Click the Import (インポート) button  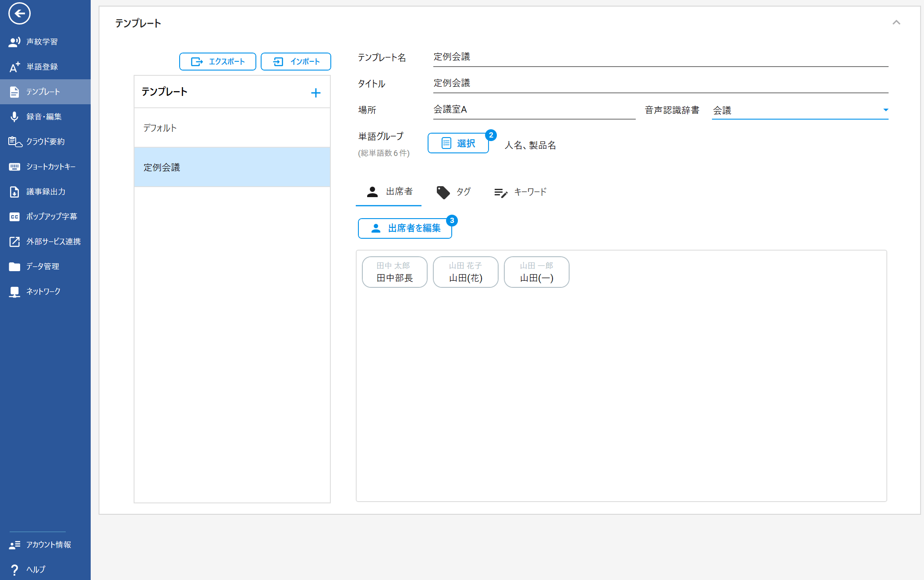click(296, 61)
